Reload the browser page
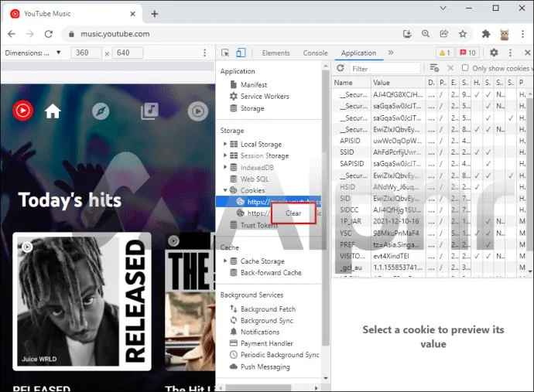This screenshot has width=534, height=392. 49,34
